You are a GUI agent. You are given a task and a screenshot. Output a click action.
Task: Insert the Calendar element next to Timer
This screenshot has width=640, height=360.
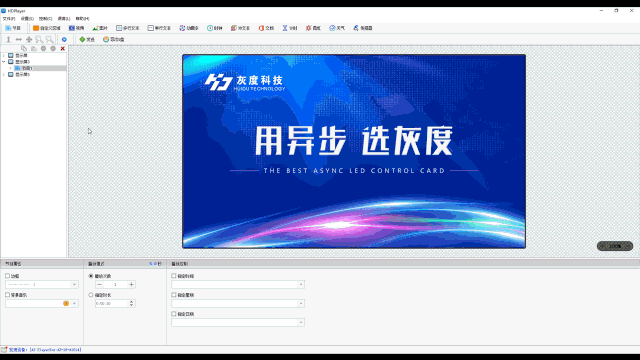(x=313, y=28)
